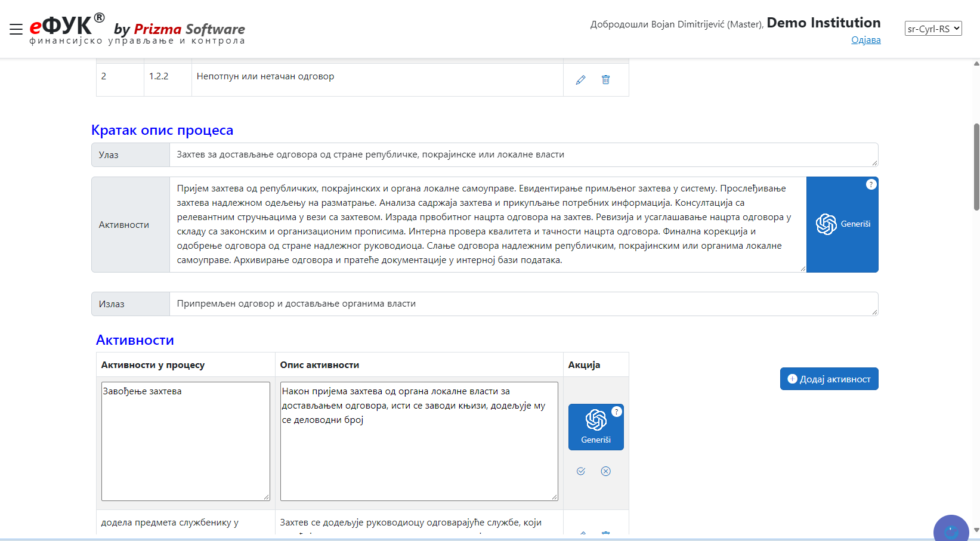Click resize handle of Активности description textarea

click(x=803, y=268)
